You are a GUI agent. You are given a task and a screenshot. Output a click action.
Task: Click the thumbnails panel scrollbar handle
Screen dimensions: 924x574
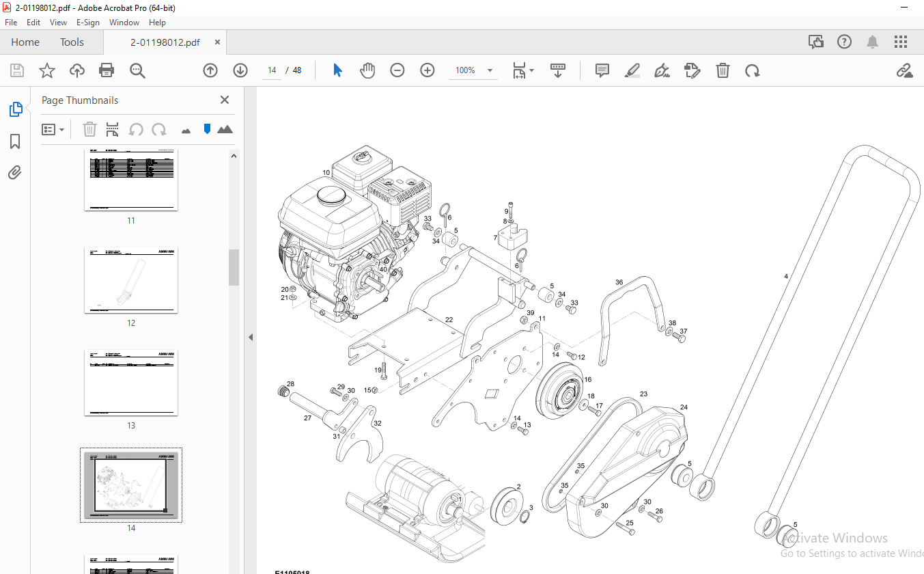coord(234,267)
